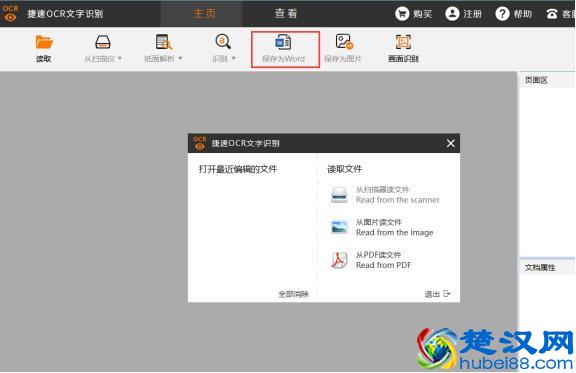Viewport: 576px width, 373px height.
Task: Click the 读取文件 heading in dialog
Action: click(345, 169)
